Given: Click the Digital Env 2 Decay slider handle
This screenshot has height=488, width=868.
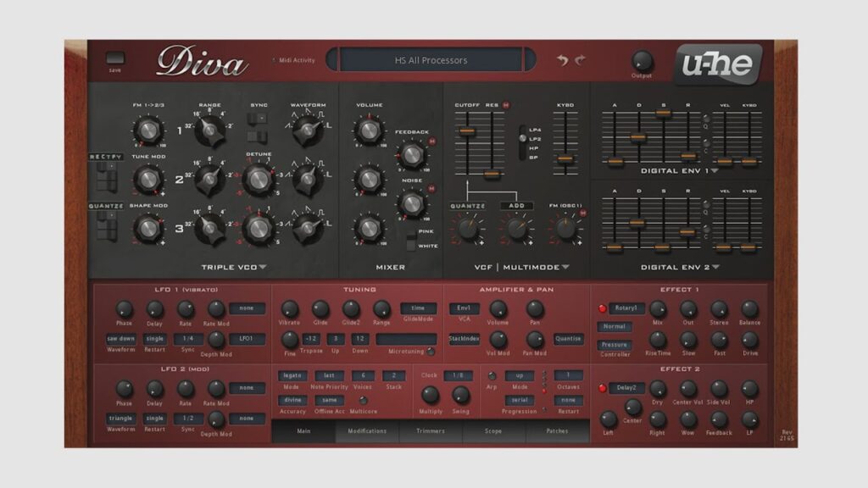Looking at the screenshot, I should click(x=637, y=223).
